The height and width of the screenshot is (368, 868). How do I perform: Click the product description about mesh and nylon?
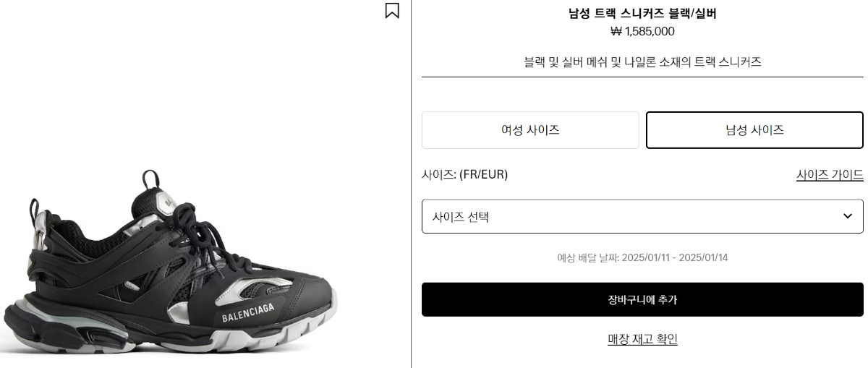click(642, 62)
